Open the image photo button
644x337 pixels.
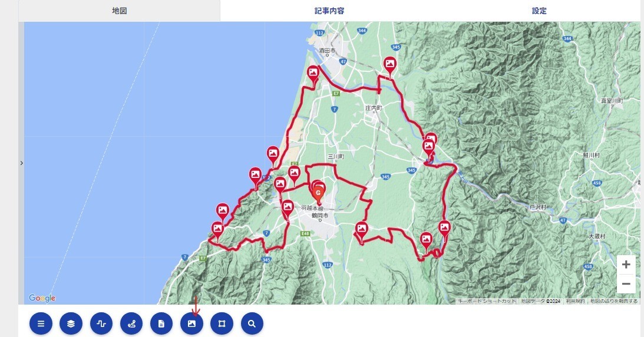coord(192,323)
